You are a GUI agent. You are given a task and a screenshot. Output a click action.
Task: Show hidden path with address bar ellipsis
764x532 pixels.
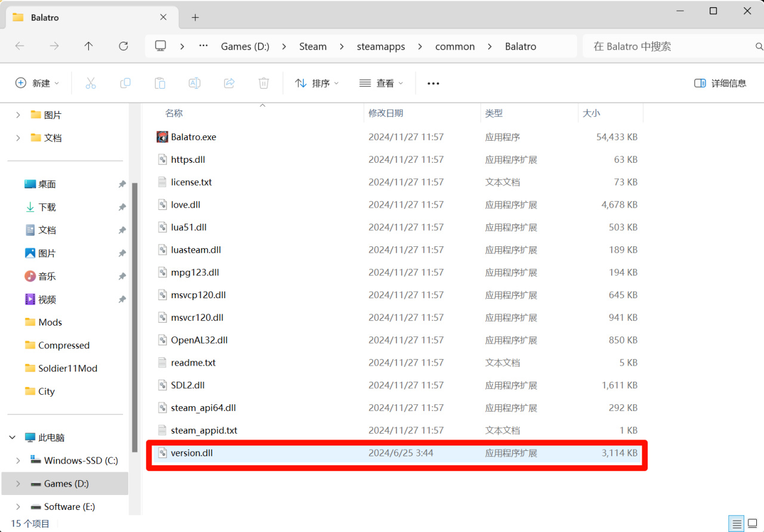[204, 46]
